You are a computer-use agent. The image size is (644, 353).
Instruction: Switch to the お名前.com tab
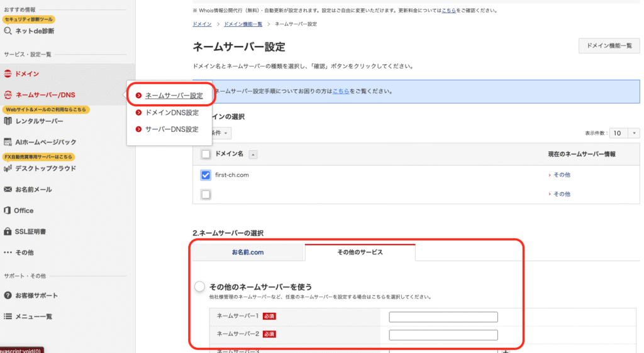tap(248, 252)
